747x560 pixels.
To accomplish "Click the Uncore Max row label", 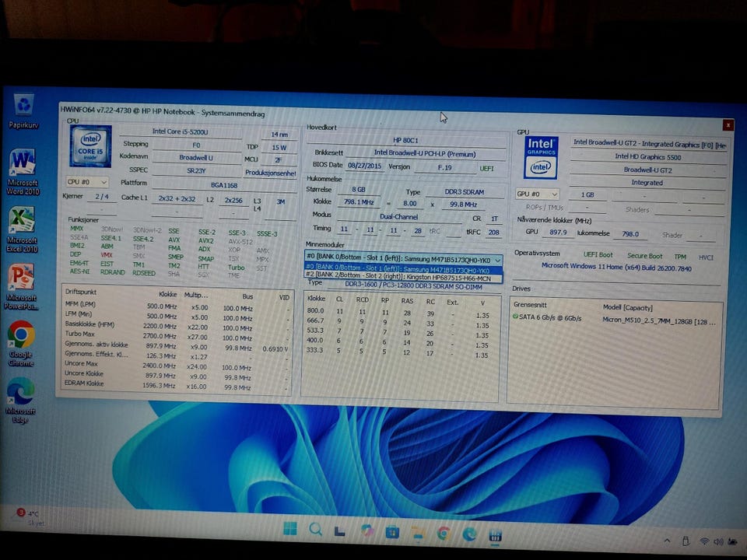I will point(81,363).
